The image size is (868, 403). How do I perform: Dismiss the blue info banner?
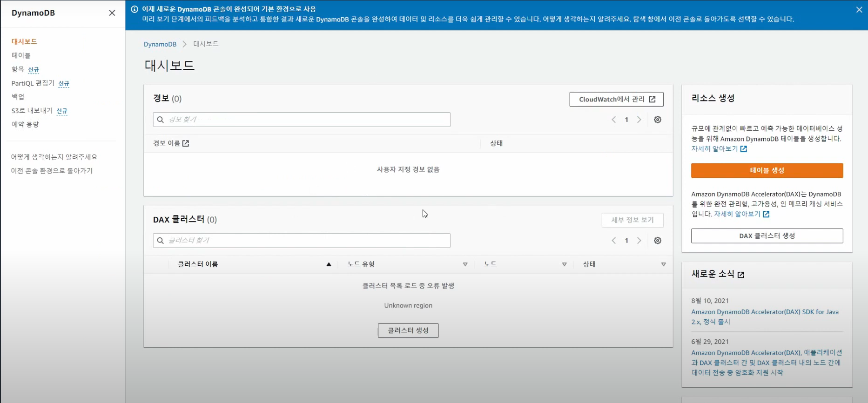pyautogui.click(x=859, y=10)
